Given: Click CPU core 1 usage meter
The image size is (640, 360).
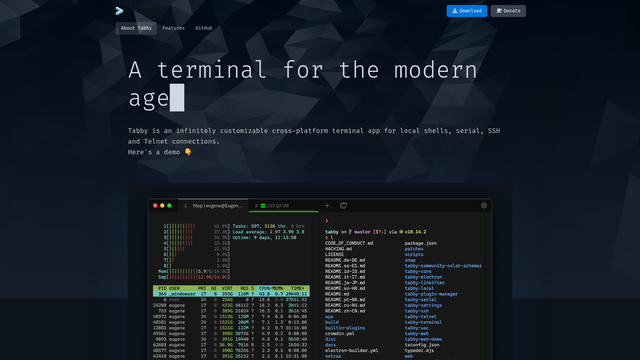Looking at the screenshot, I should 196,226.
